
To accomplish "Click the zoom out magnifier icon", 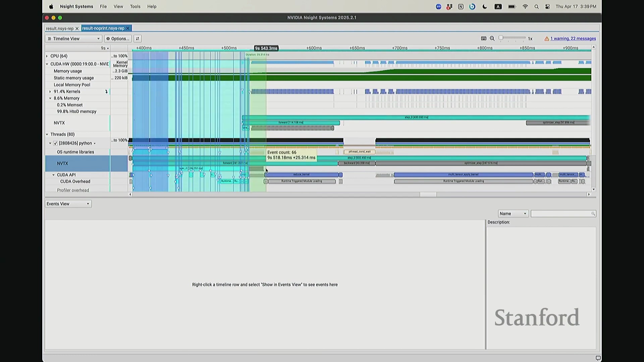I will 492,39.
